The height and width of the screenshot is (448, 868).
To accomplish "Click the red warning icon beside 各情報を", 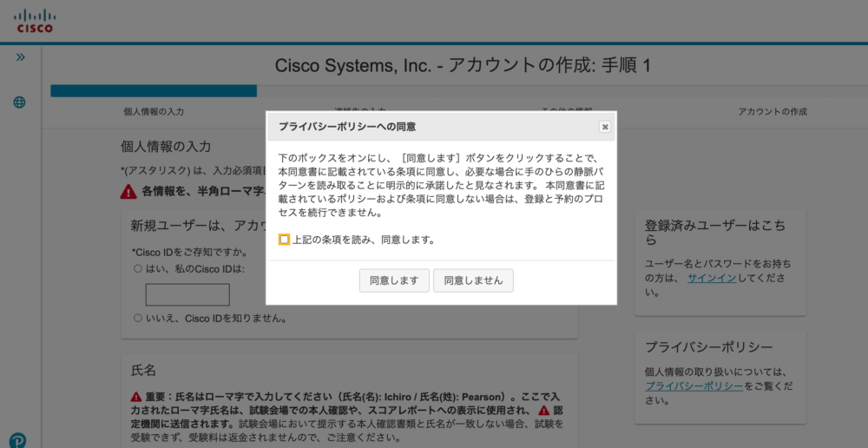I will tap(128, 192).
